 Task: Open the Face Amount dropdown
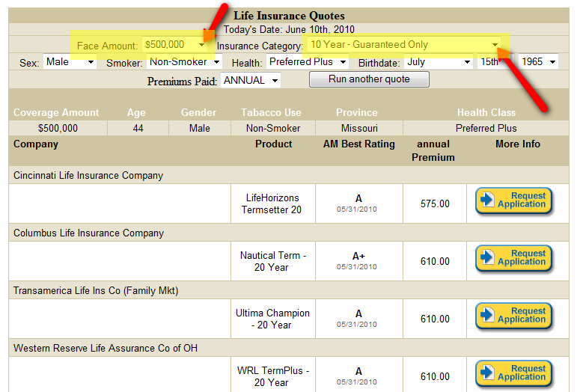(x=174, y=45)
